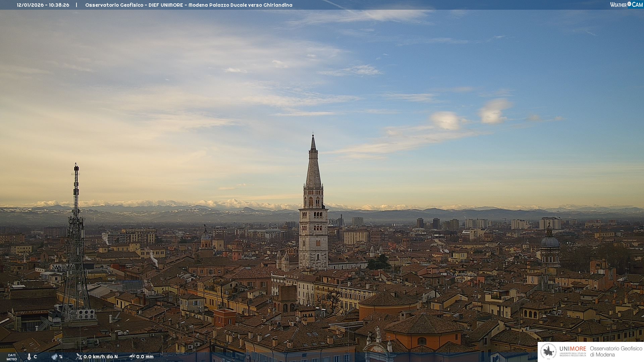Click the UNIMORE wordmark text
The height and width of the screenshot is (362, 644).
pos(573,349)
